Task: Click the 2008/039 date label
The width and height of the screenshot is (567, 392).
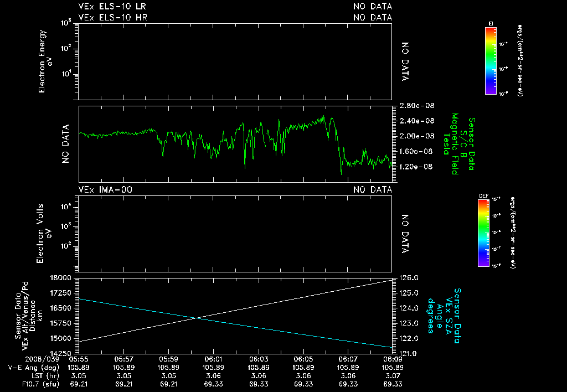Action: pyautogui.click(x=42, y=359)
